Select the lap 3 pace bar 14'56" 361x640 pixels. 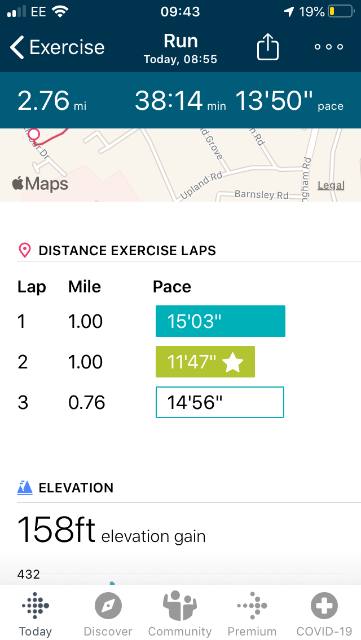(220, 402)
